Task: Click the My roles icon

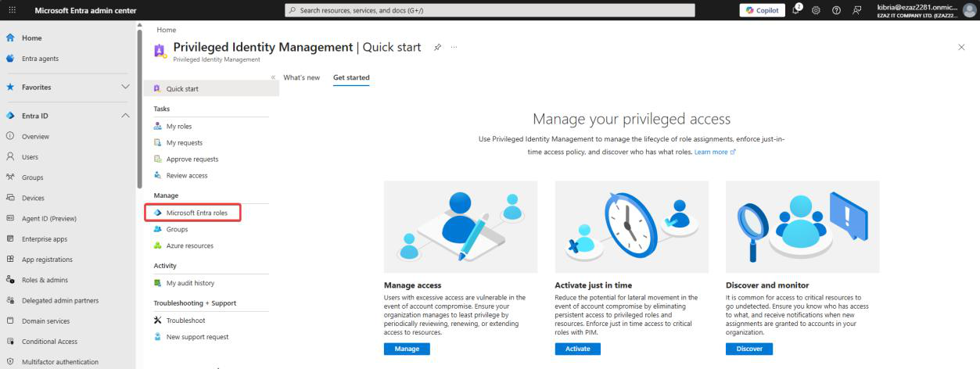Action: [158, 126]
